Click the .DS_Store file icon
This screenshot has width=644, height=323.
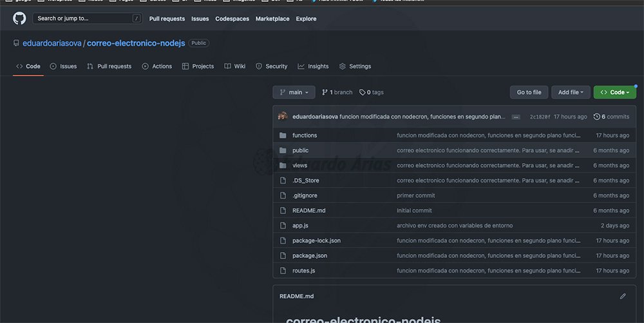(x=283, y=181)
